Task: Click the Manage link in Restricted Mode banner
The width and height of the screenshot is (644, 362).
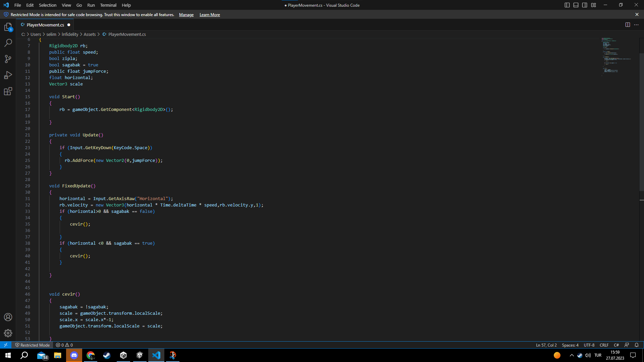Action: [186, 15]
